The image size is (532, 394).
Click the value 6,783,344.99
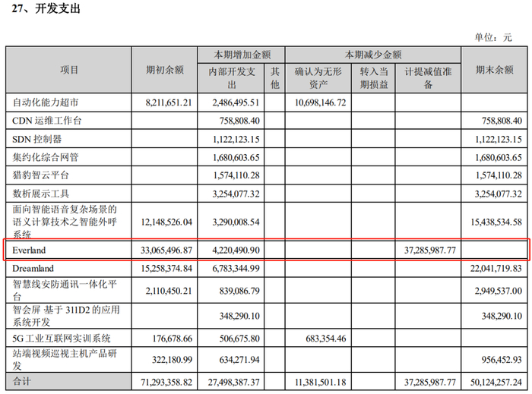[236, 269]
